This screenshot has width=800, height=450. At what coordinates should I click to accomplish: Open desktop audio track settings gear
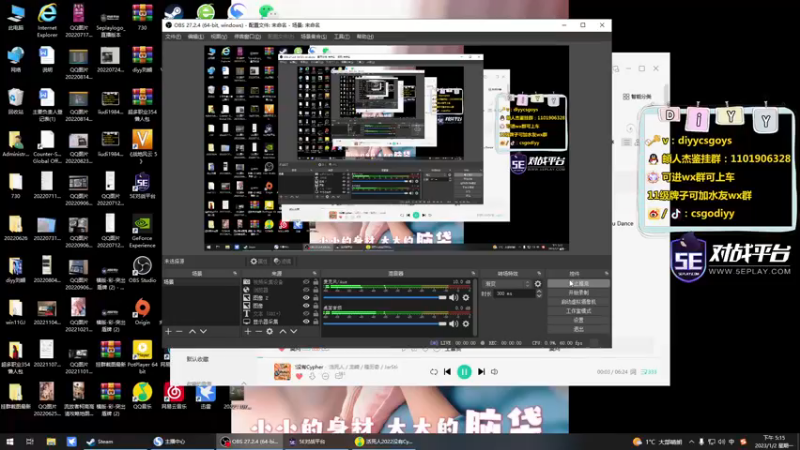pyautogui.click(x=466, y=323)
